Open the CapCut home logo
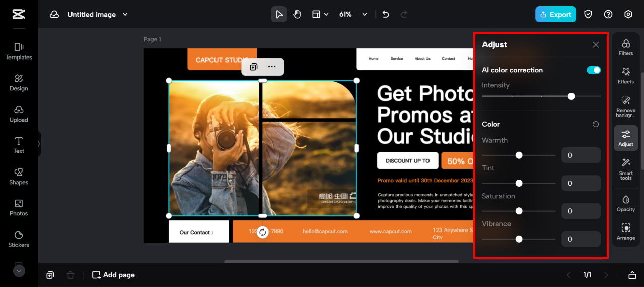The width and height of the screenshot is (644, 287). pos(19,14)
